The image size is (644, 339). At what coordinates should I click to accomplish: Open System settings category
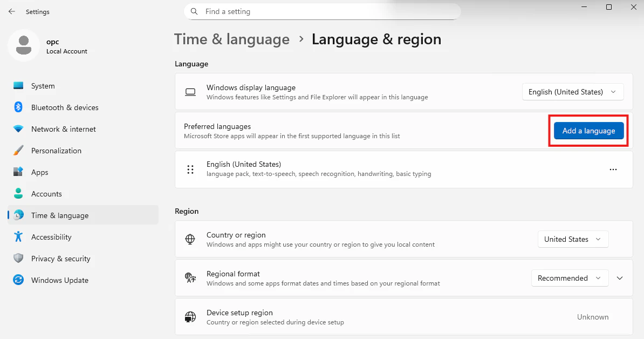pos(83,86)
